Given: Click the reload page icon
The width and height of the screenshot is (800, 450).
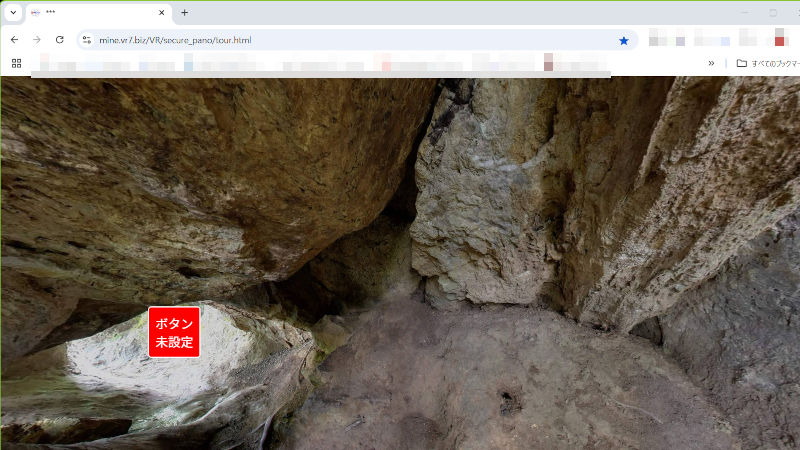Looking at the screenshot, I should click(60, 40).
